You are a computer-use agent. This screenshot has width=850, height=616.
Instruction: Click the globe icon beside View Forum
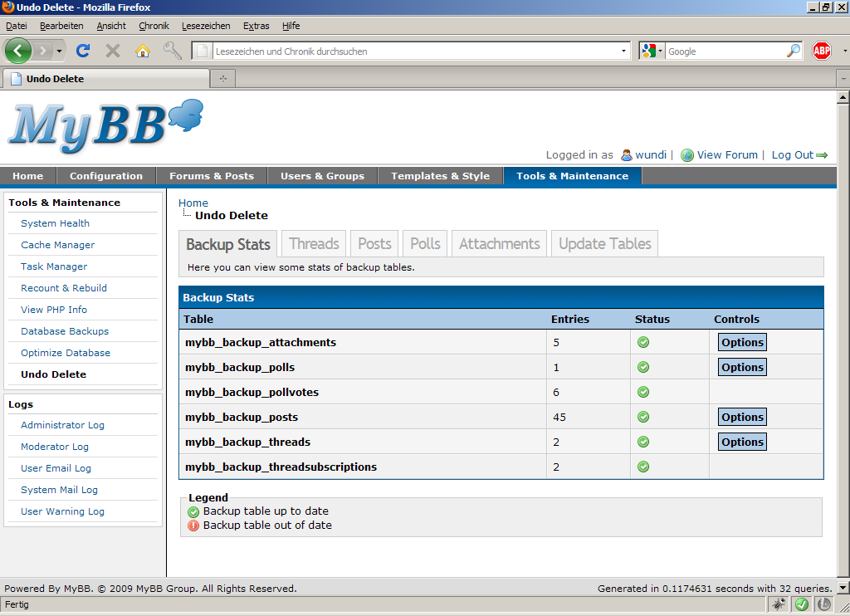pos(686,155)
